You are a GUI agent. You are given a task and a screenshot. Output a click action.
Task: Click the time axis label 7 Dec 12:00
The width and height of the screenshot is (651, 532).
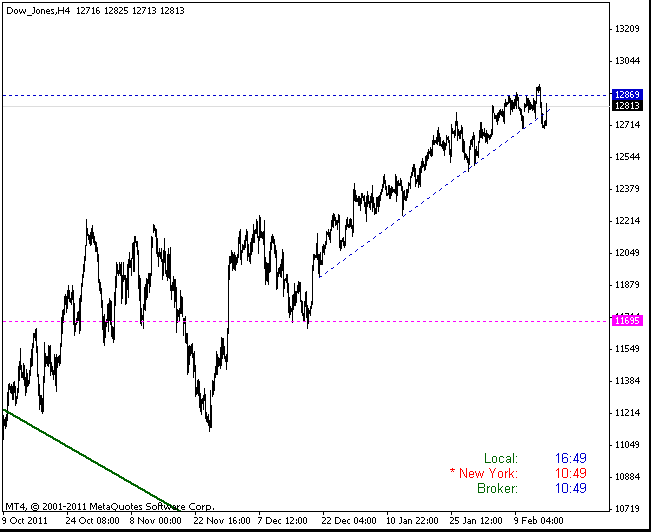282,520
